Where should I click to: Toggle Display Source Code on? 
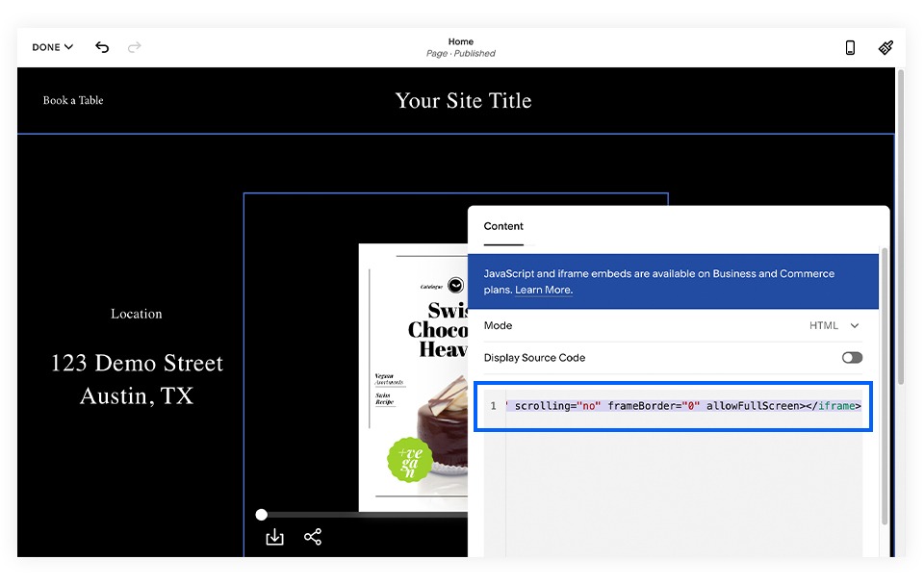[x=851, y=357]
